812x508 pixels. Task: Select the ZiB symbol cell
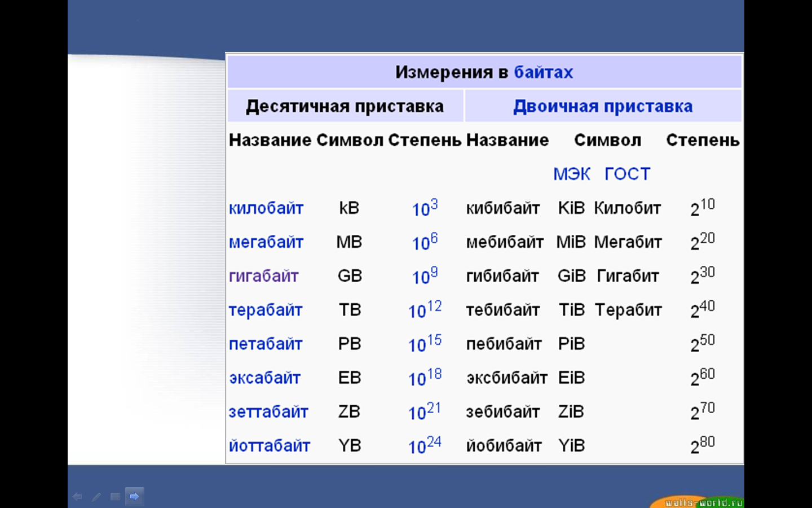(571, 411)
